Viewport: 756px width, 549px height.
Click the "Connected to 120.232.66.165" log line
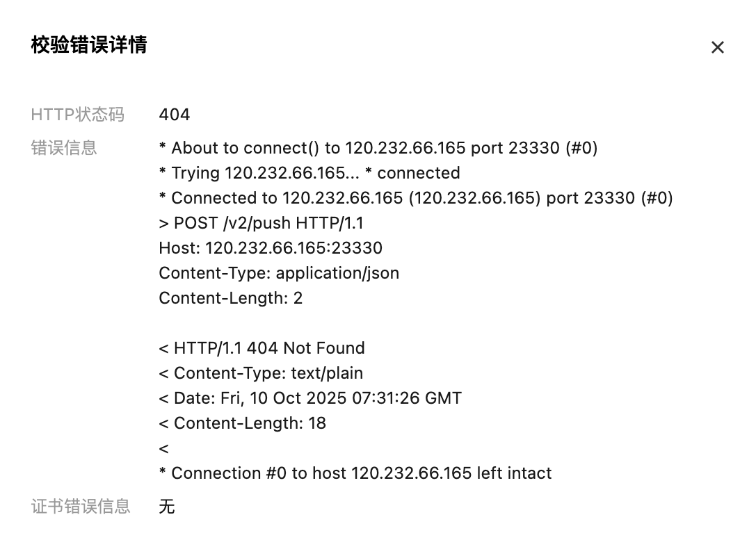click(416, 198)
